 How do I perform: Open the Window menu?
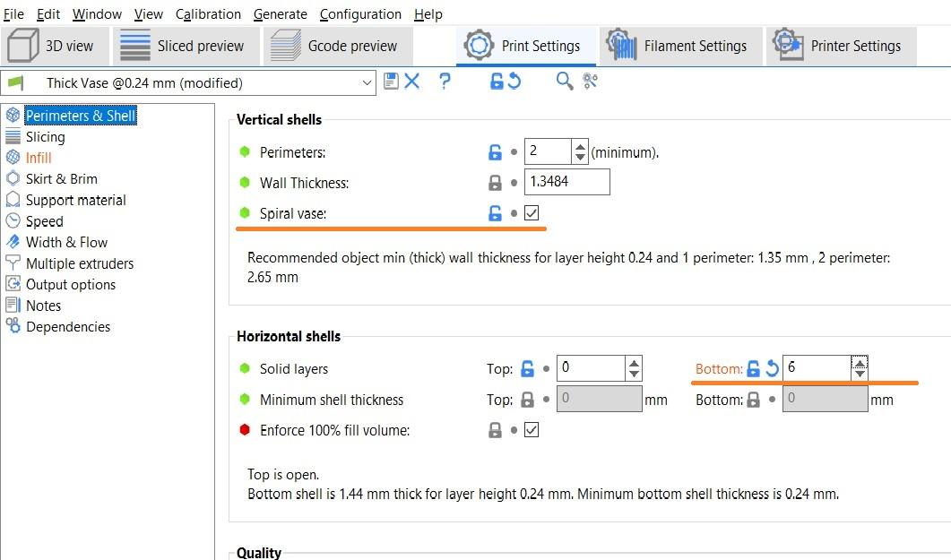97,14
